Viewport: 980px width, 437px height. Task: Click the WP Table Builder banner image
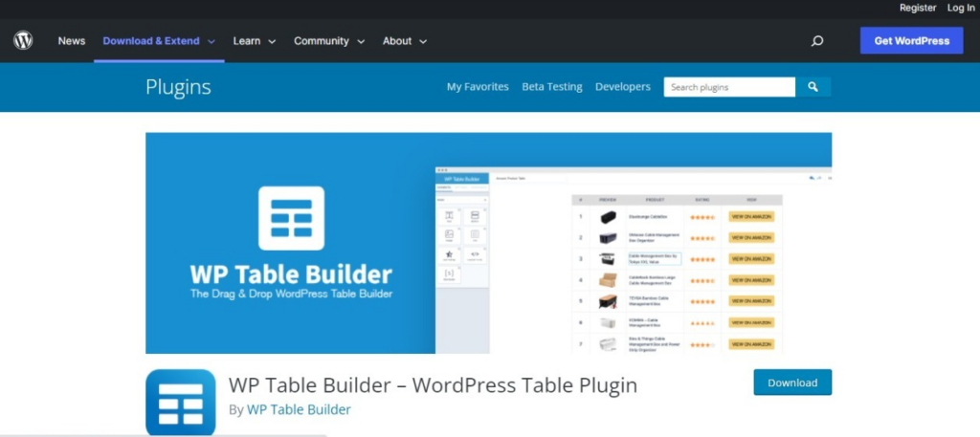(489, 243)
